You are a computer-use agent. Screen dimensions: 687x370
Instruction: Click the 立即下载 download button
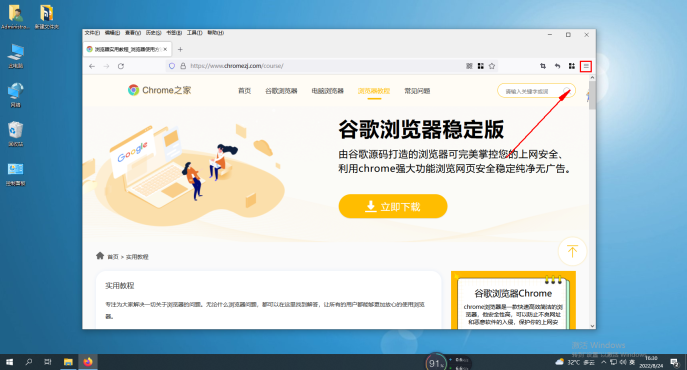(393, 206)
